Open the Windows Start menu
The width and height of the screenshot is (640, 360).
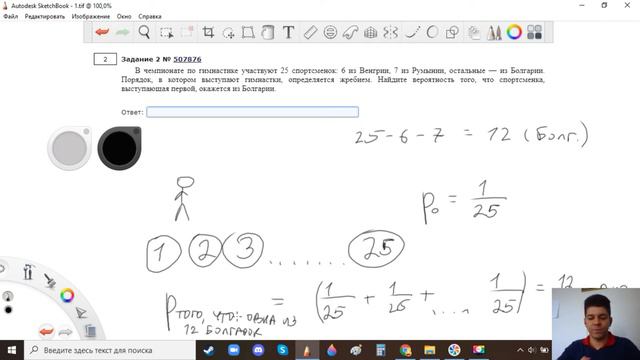pos(12,350)
